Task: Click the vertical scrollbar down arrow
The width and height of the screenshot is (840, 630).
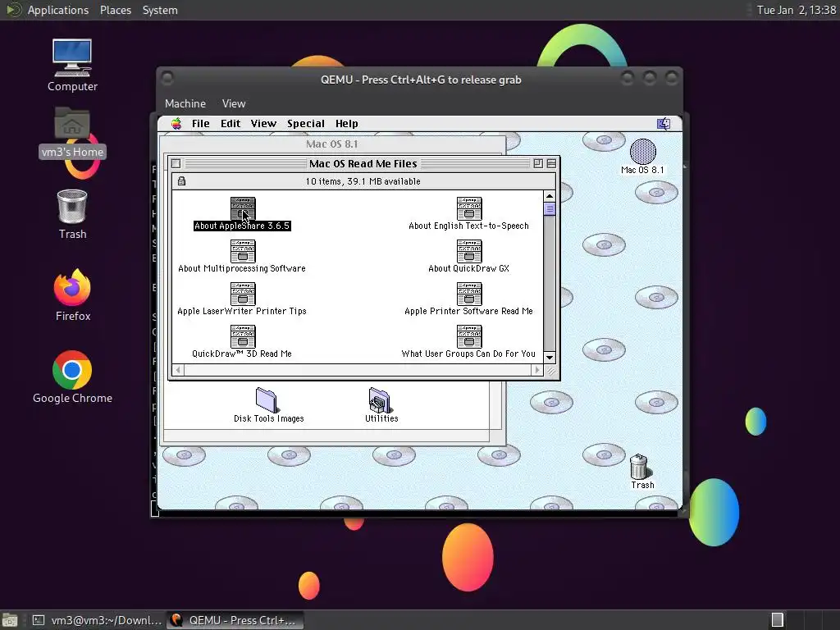Action: click(x=549, y=358)
